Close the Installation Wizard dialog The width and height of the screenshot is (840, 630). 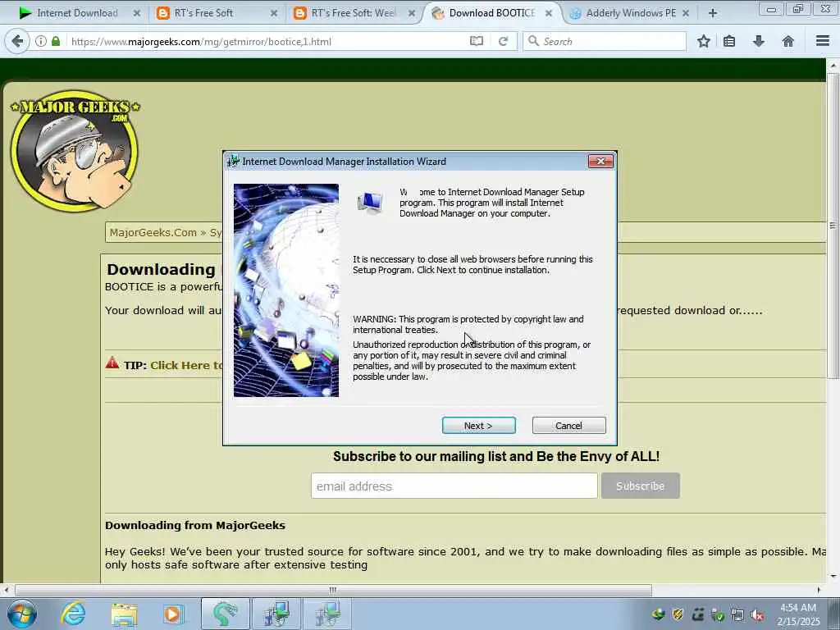tap(600, 162)
